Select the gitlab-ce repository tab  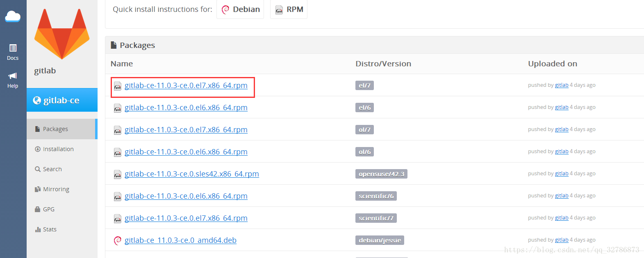click(x=62, y=100)
